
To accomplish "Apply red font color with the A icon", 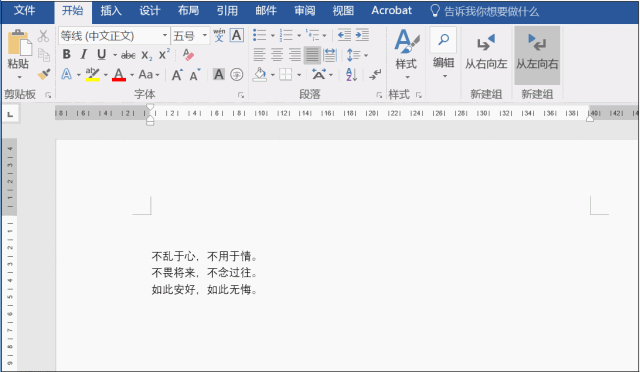I will [119, 74].
